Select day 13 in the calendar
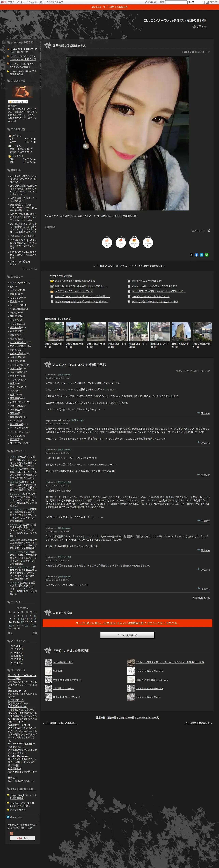Screen dimensions: 219x868 click(x=35, y=619)
